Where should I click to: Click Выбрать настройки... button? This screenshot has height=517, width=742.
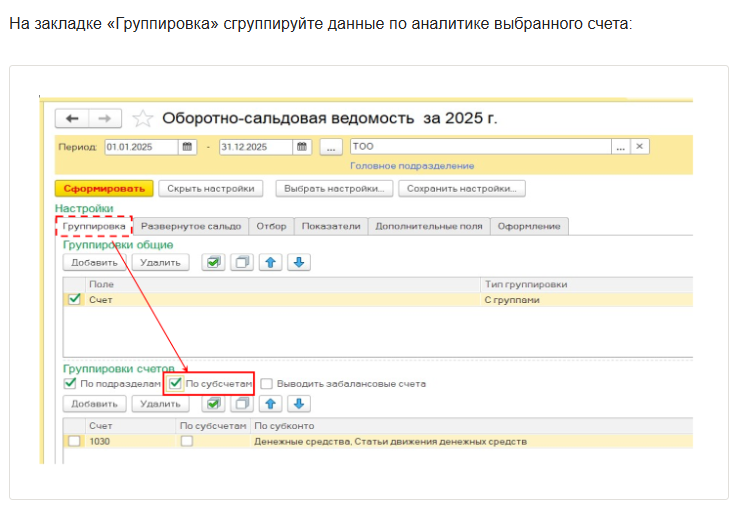pyautogui.click(x=334, y=188)
